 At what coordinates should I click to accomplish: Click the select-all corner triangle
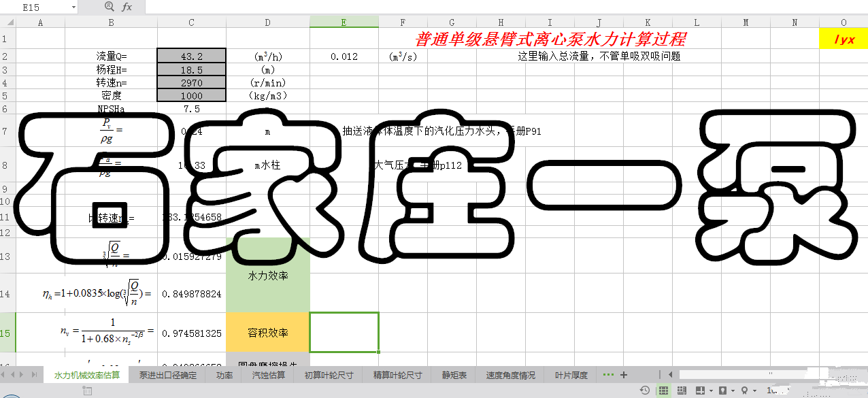click(x=7, y=22)
